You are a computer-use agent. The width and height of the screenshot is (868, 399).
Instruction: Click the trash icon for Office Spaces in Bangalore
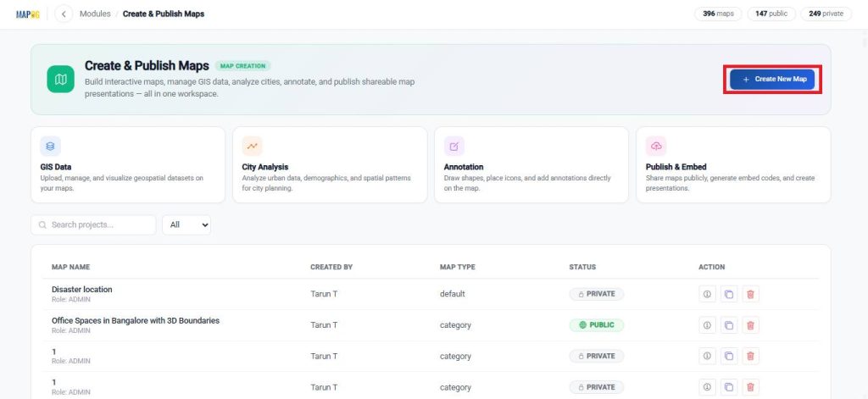point(751,325)
